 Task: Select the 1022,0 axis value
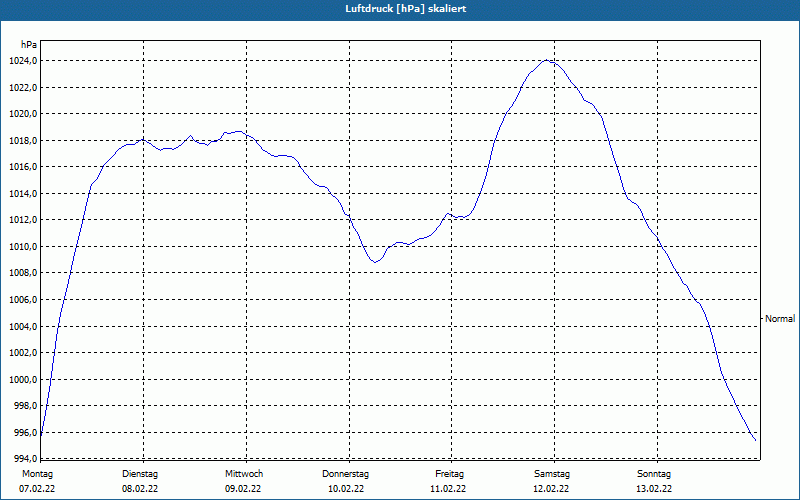[x=23, y=88]
